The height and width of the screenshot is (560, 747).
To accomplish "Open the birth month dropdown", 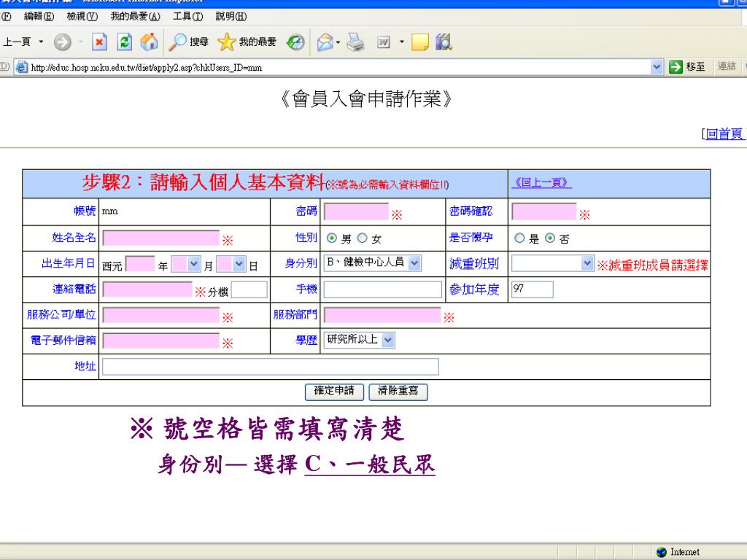I will point(193,264).
